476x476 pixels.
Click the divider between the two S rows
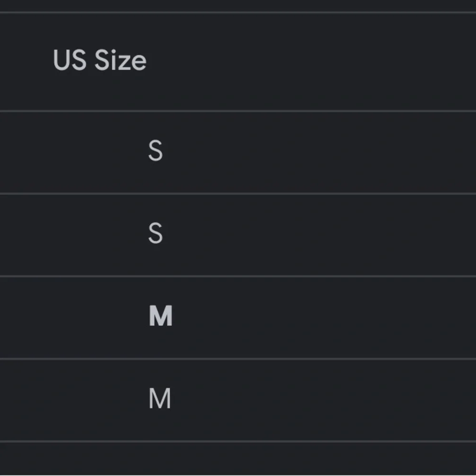(x=238, y=193)
